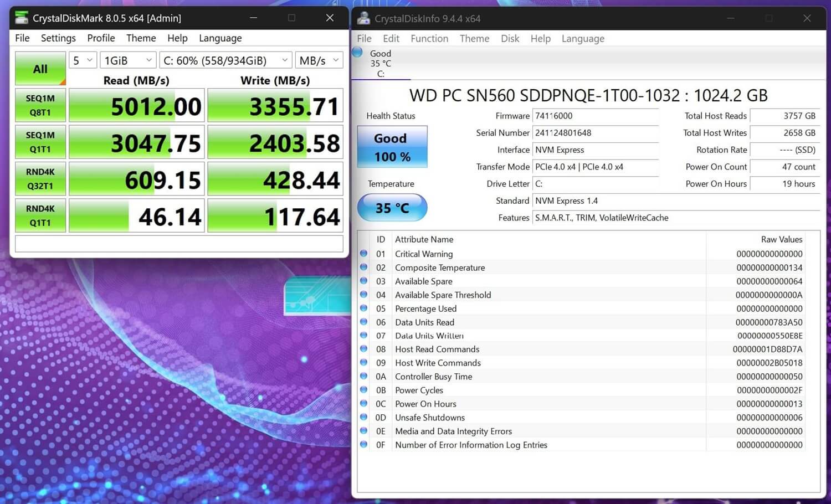Viewport: 831px width, 504px height.
Task: Click the Good 100 % health status button
Action: 392,147
